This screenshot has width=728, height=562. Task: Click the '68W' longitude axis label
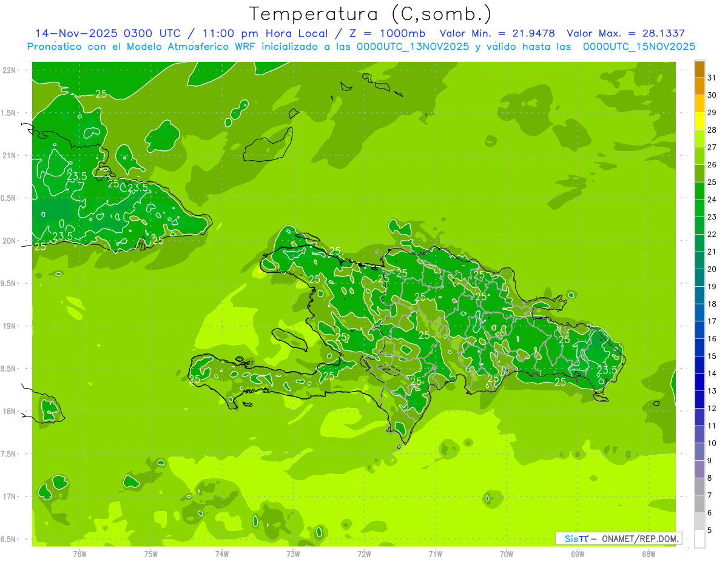pyautogui.click(x=649, y=553)
